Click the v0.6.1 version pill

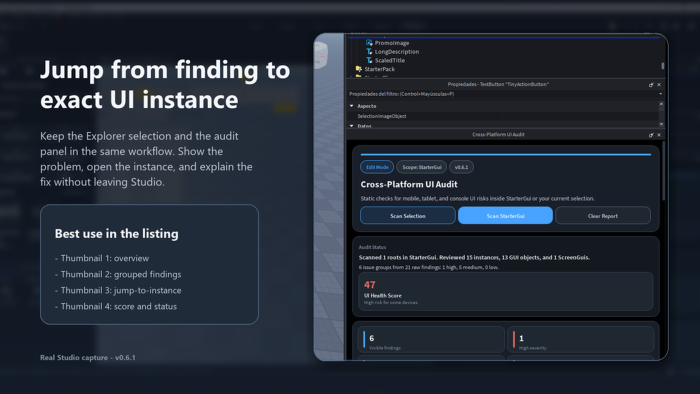462,167
